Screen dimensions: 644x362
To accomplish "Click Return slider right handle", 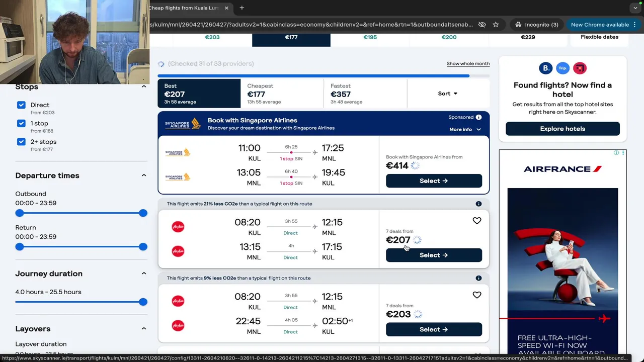I will tap(143, 247).
